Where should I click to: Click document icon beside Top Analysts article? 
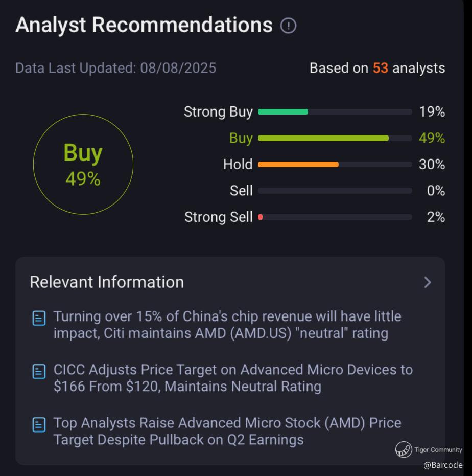click(x=39, y=424)
